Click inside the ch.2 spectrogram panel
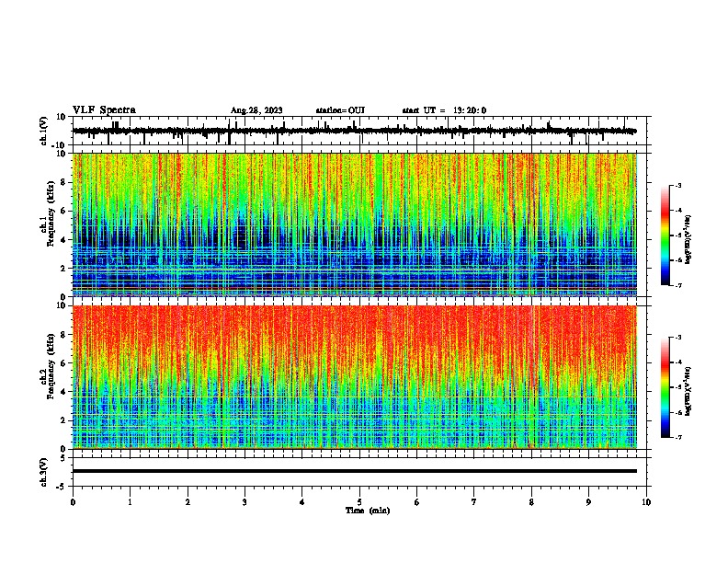728x563 pixels. pyautogui.click(x=355, y=377)
